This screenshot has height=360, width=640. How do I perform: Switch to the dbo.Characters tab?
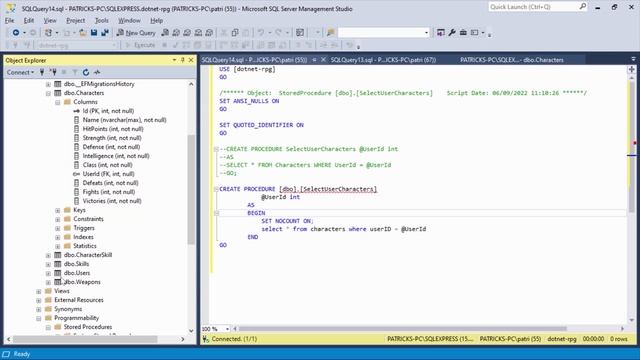(511, 60)
